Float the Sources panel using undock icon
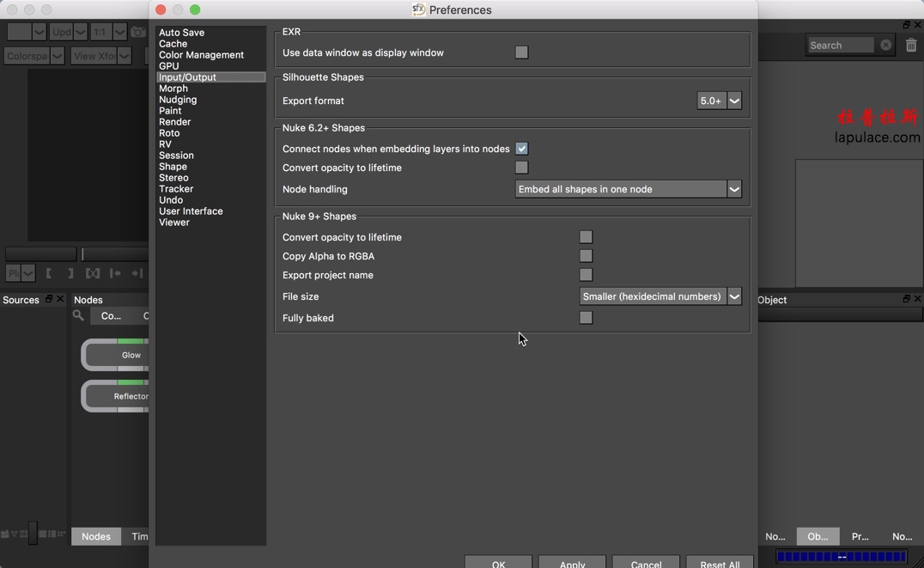The image size is (924, 568). (49, 299)
